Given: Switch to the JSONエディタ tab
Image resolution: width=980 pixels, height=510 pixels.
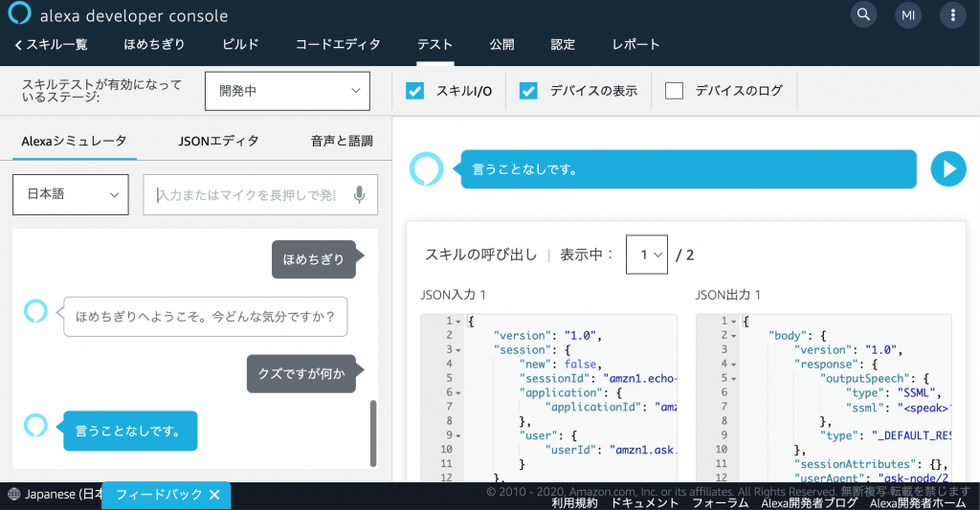Looking at the screenshot, I should 219,142.
